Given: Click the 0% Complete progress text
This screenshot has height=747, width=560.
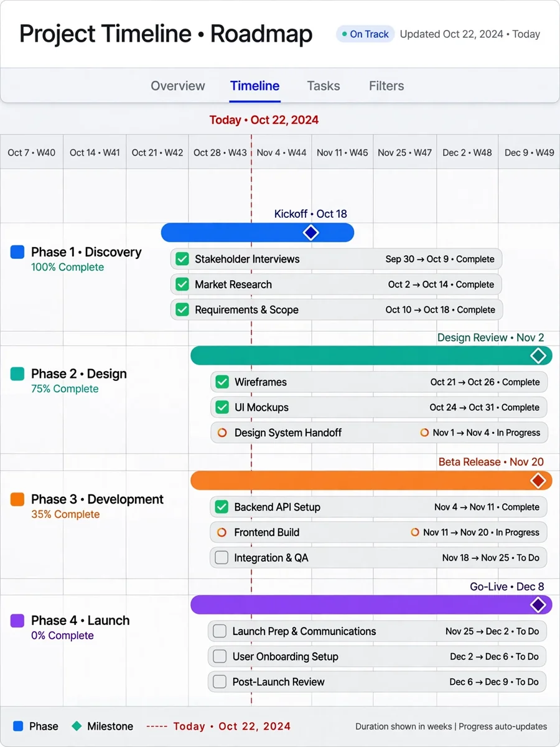Looking at the screenshot, I should click(62, 636).
